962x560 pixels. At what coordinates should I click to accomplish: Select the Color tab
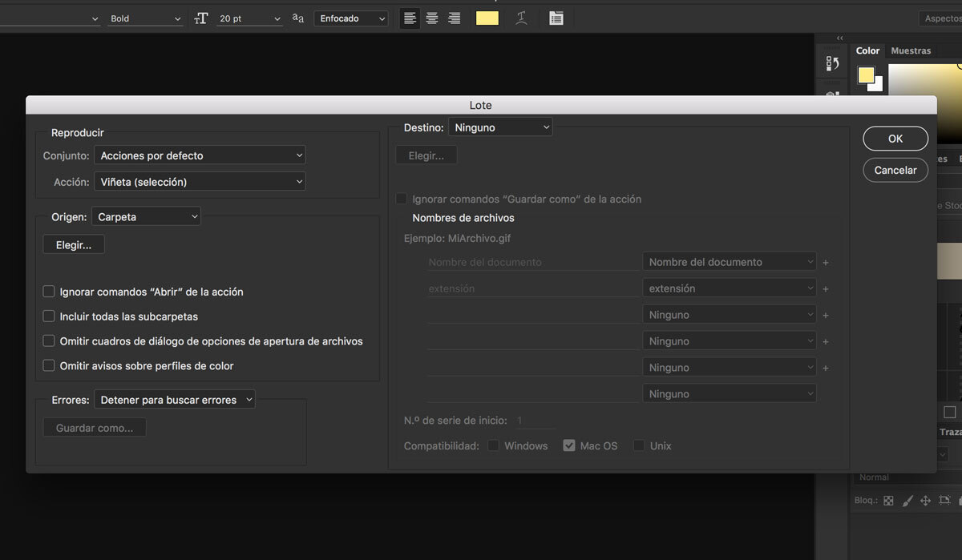[867, 50]
